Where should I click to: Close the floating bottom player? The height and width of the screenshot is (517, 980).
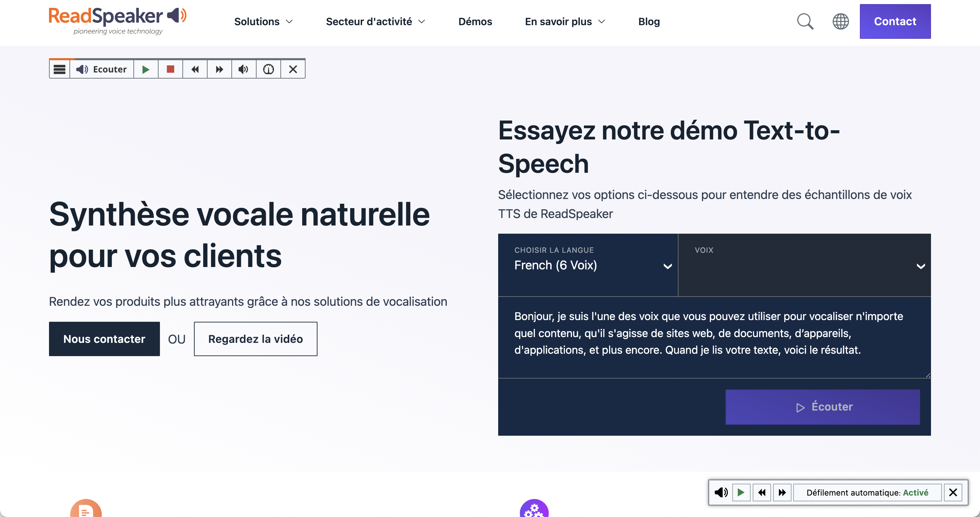pyautogui.click(x=953, y=493)
